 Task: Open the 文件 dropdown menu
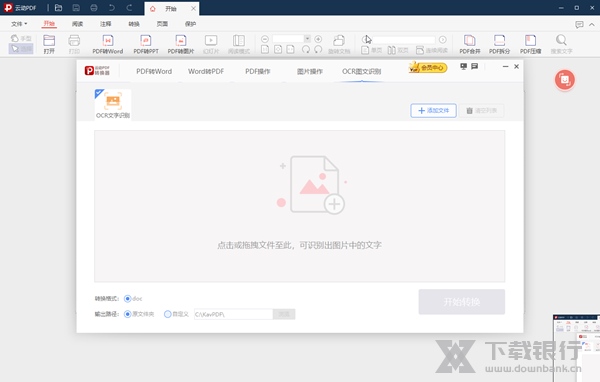click(19, 24)
